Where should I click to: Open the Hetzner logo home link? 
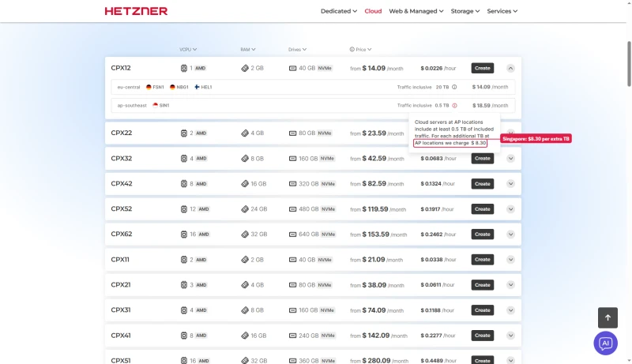[136, 11]
